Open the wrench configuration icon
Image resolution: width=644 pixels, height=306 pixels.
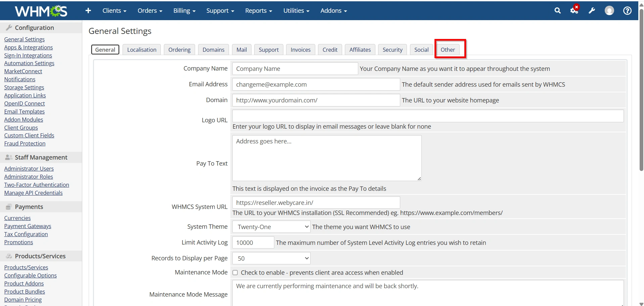coord(592,11)
